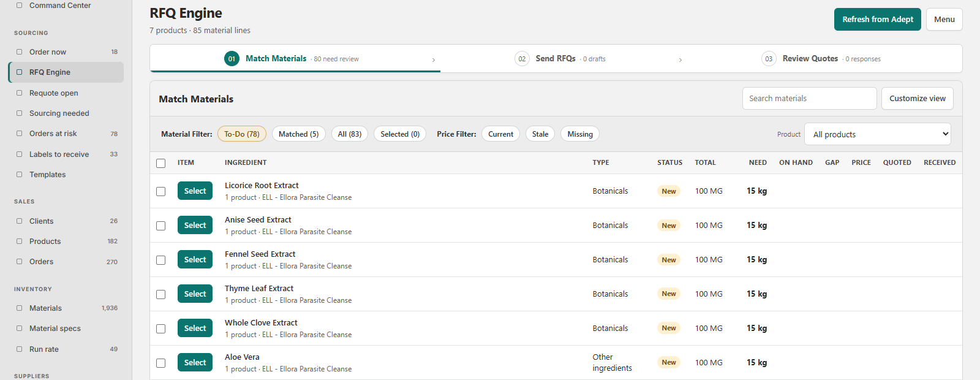Check the Licorice Root Extract row checkbox
Screen dimensions: 980x380
point(160,191)
